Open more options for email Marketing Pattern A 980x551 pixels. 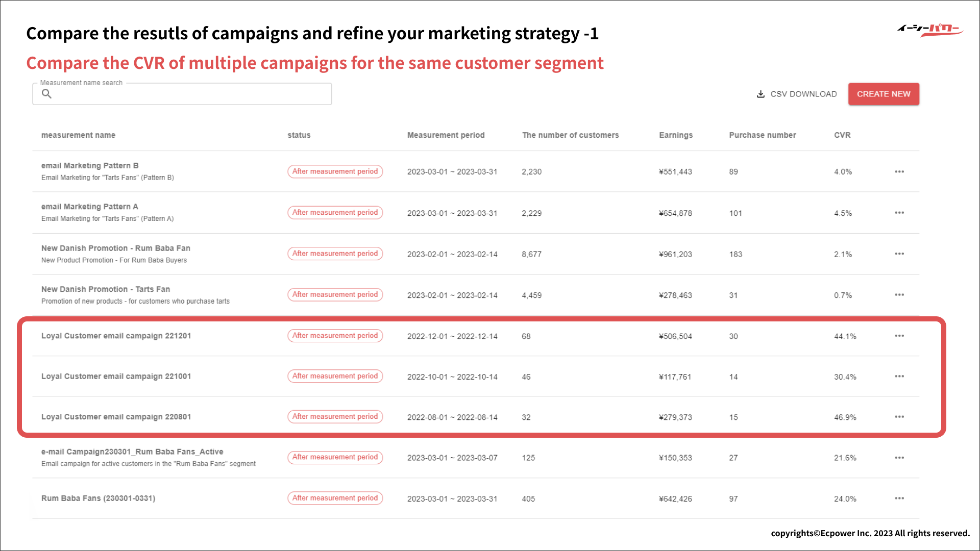899,213
